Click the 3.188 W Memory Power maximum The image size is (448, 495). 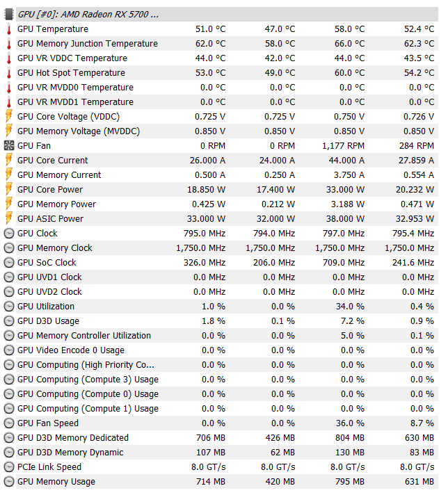point(348,204)
